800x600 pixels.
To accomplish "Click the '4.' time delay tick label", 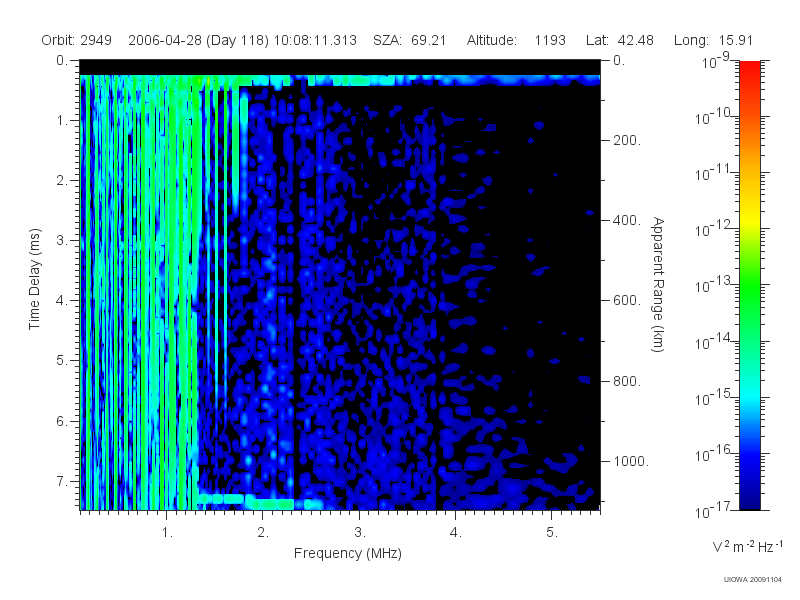I will (62, 301).
